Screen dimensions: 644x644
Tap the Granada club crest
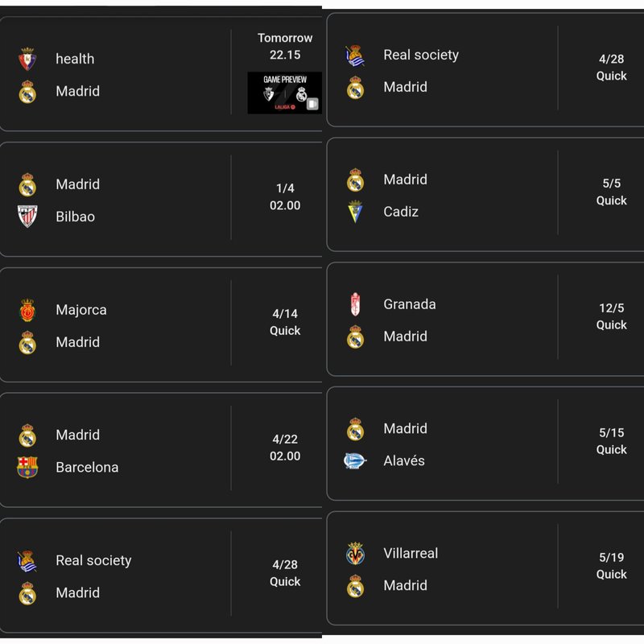[x=355, y=304]
